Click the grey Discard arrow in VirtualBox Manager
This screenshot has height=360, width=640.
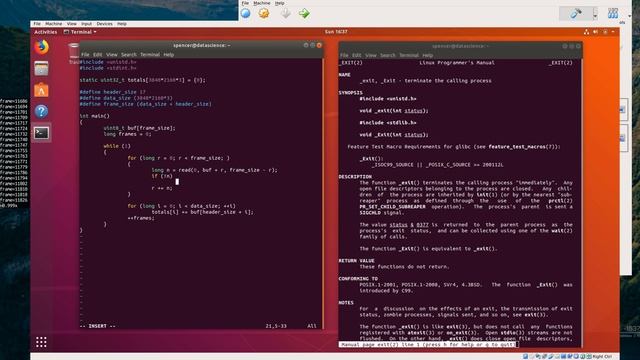click(286, 13)
